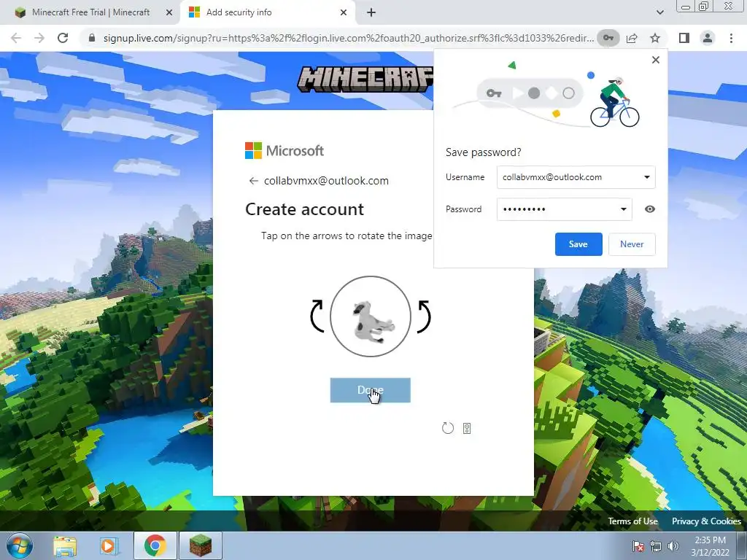The height and width of the screenshot is (560, 747).
Task: Open Windows Explorer from taskbar
Action: coord(65,546)
